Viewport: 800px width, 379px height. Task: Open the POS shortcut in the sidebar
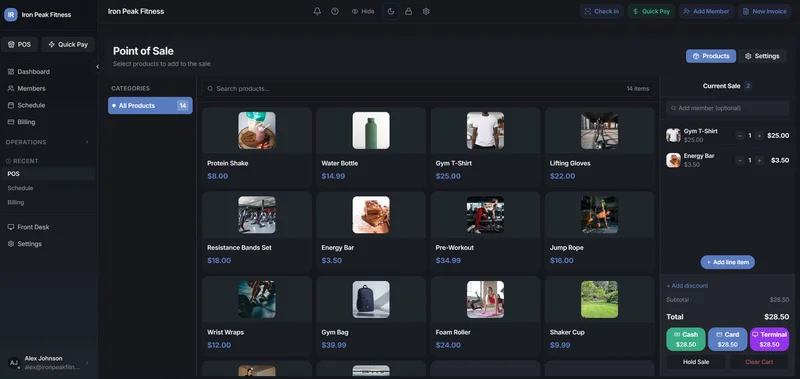19,44
